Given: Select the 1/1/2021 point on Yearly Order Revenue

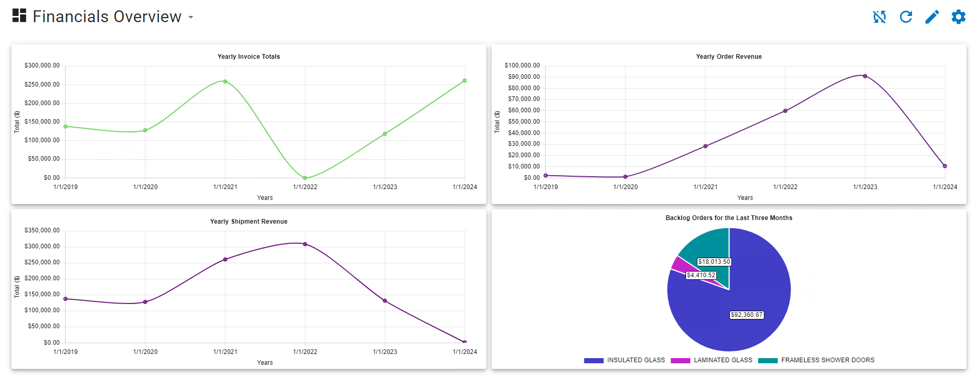Looking at the screenshot, I should [706, 146].
